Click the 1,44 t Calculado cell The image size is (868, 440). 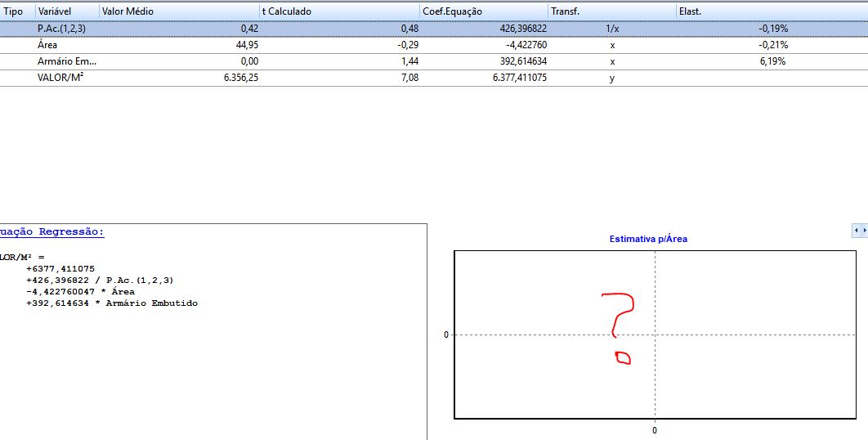click(409, 61)
